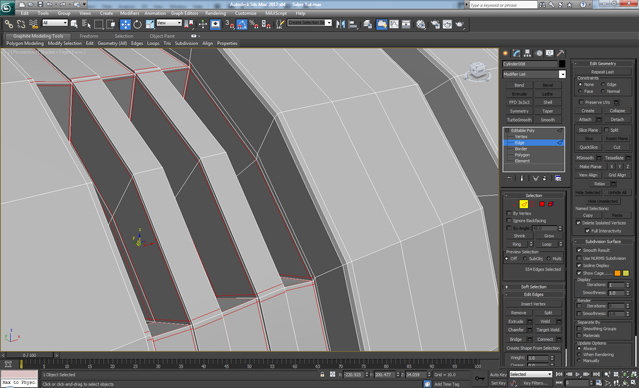639x388 pixels.
Task: Click the Unlink Selection tool
Action: click(21, 24)
